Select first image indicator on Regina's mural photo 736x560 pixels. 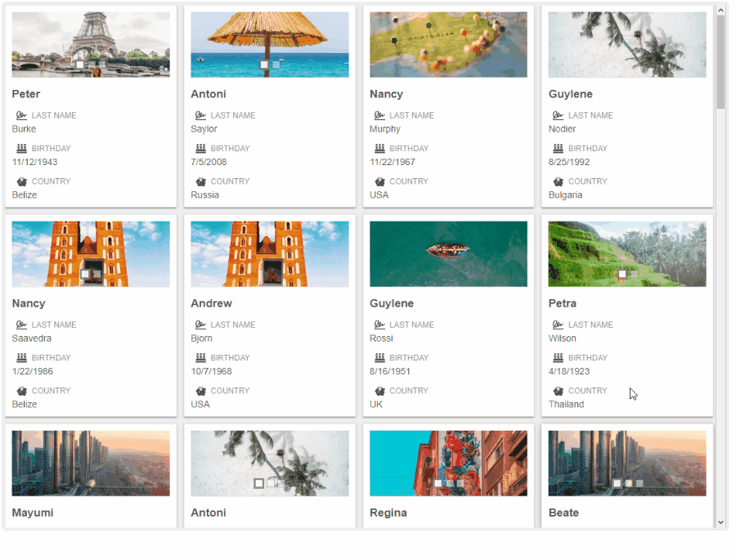point(438,483)
